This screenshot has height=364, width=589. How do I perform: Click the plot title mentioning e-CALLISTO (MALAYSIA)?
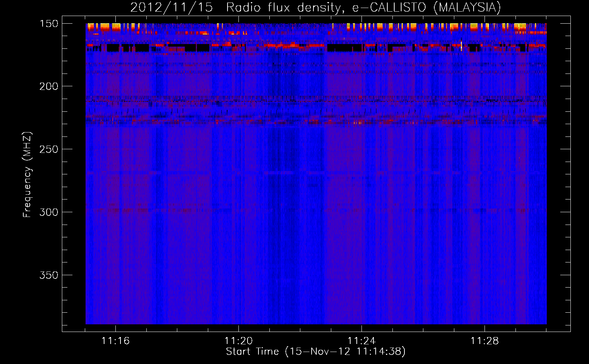coord(315,7)
